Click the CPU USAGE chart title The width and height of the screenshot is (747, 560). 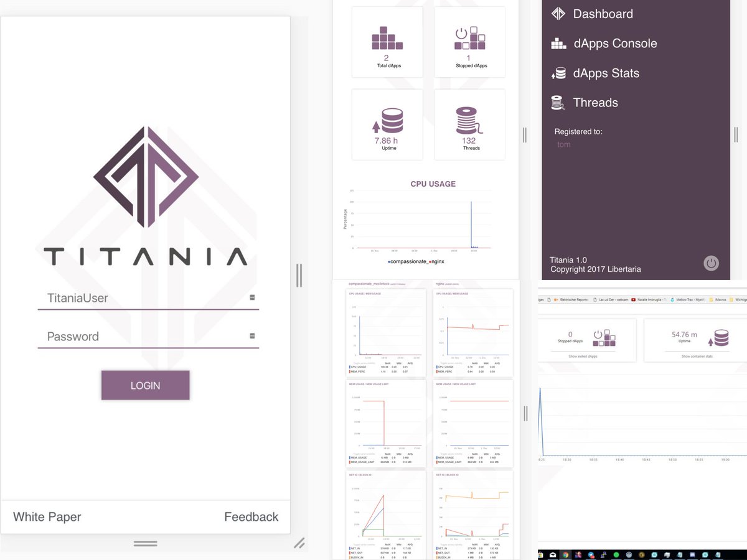433,184
